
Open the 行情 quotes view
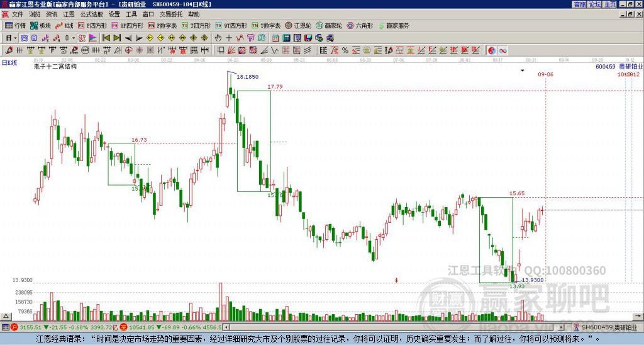[16, 25]
